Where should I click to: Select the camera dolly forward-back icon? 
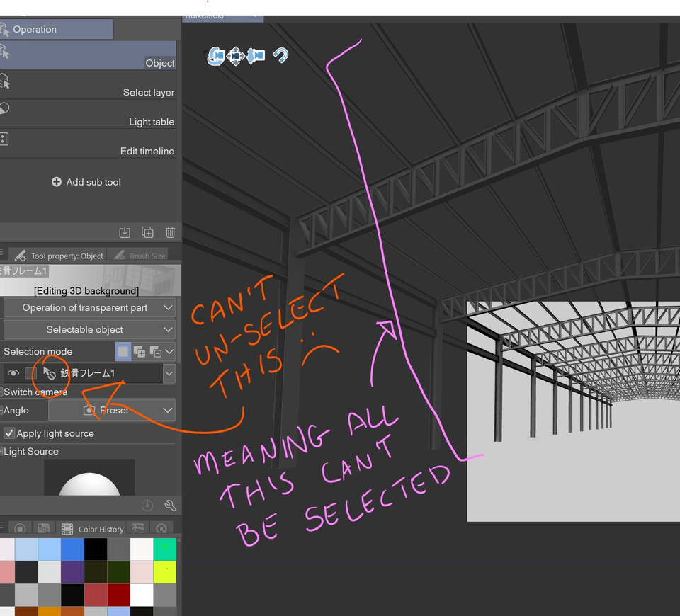click(256, 56)
